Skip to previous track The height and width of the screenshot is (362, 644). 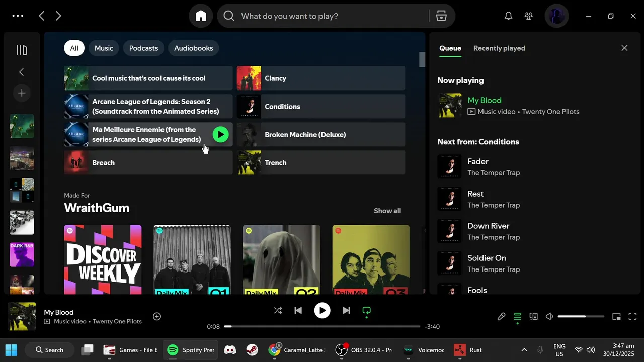pyautogui.click(x=298, y=311)
